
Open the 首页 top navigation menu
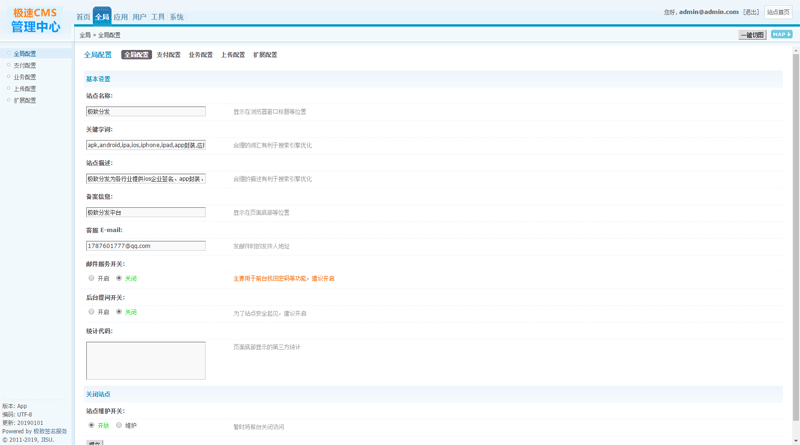(83, 17)
